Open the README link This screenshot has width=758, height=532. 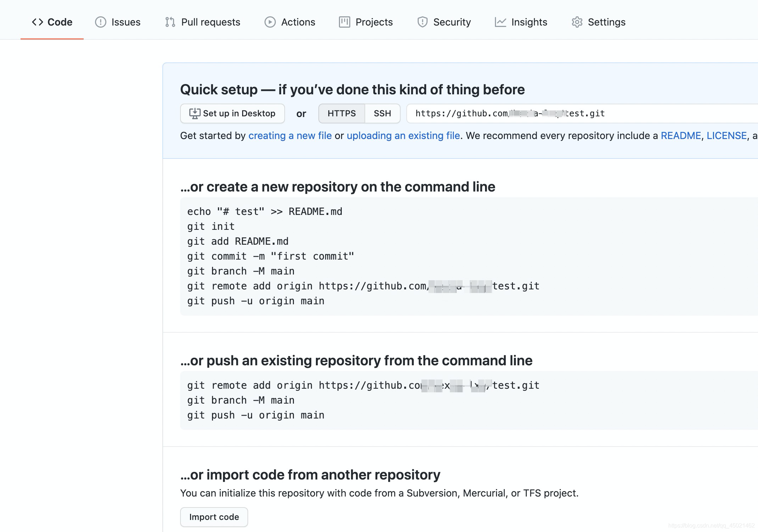[681, 135]
